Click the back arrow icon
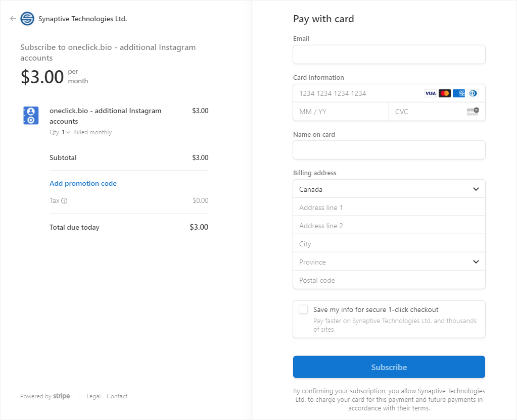 [13, 19]
